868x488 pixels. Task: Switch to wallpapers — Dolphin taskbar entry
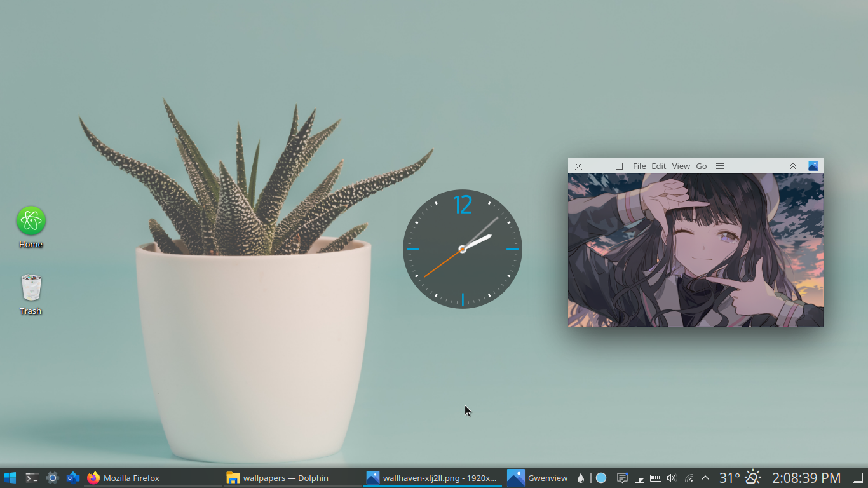tap(293, 478)
